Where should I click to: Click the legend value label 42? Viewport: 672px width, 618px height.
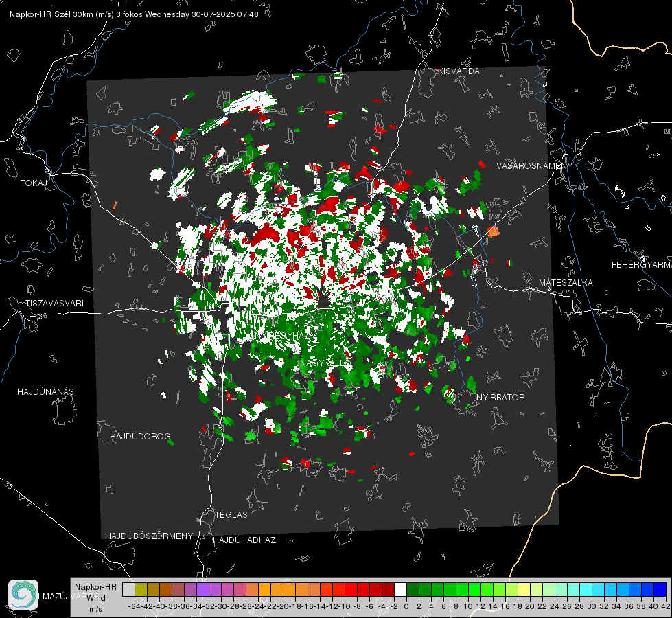[x=665, y=606]
